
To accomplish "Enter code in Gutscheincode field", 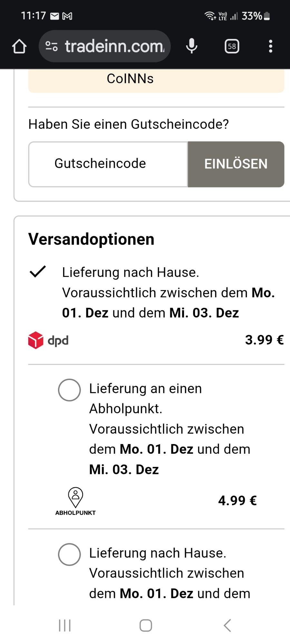I will click(108, 164).
